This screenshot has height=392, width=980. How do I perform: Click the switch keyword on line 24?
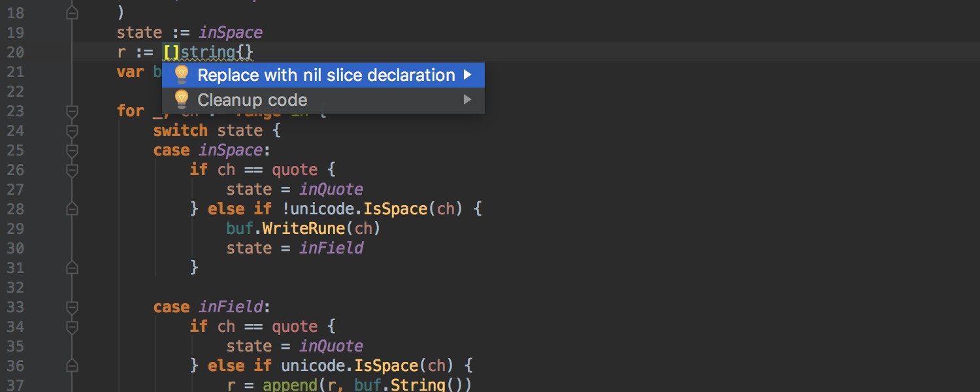coord(180,131)
